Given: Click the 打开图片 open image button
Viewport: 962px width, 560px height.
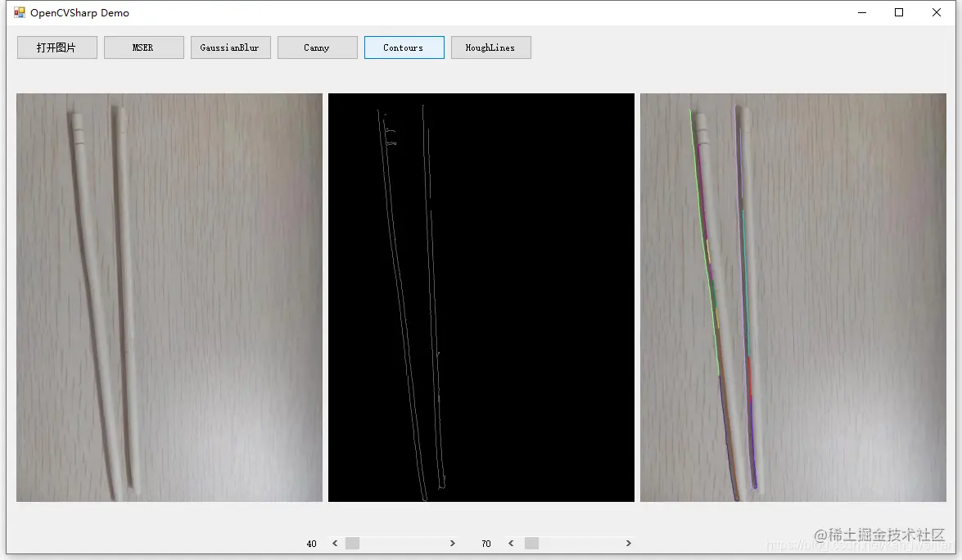Looking at the screenshot, I should 57,47.
